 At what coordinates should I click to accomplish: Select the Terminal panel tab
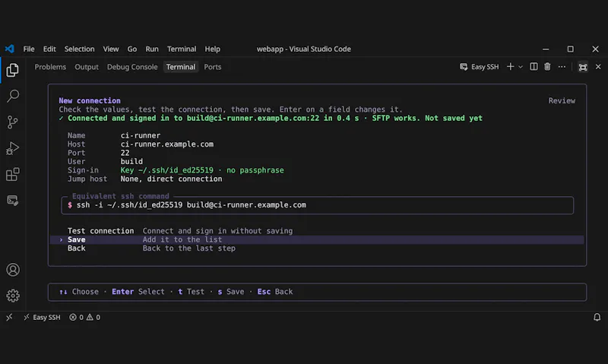pos(181,67)
